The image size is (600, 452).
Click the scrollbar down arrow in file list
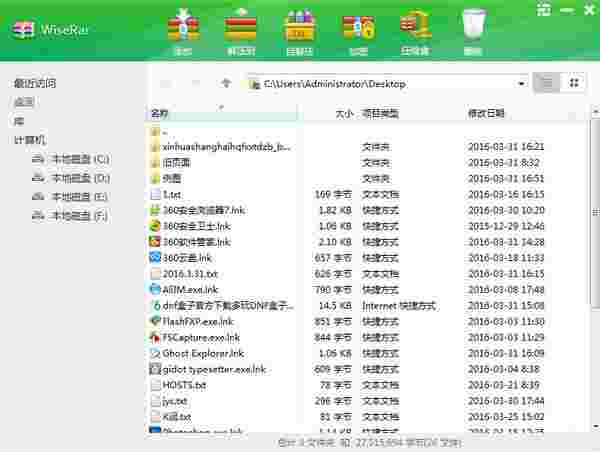595,426
